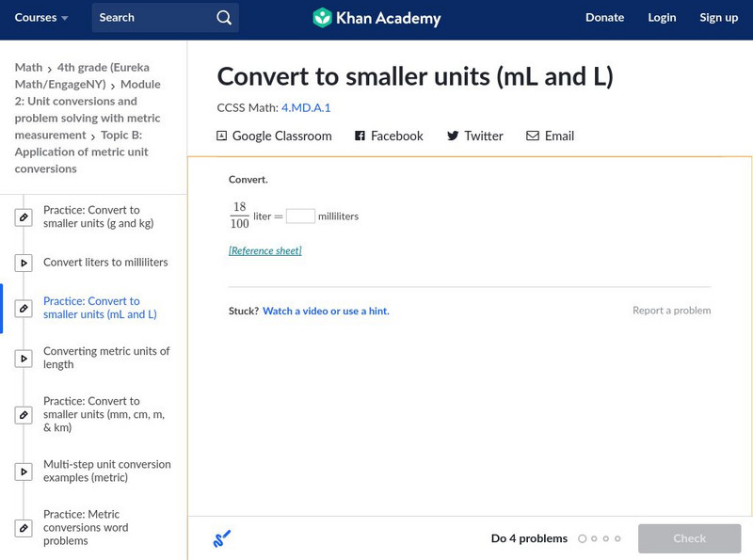753x560 pixels.
Task: Click the search magnifier icon
Action: (223, 18)
